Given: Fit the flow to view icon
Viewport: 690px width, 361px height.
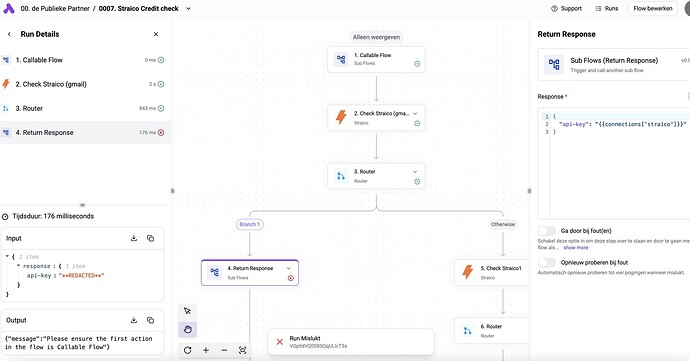Looking at the screenshot, I should tap(242, 350).
